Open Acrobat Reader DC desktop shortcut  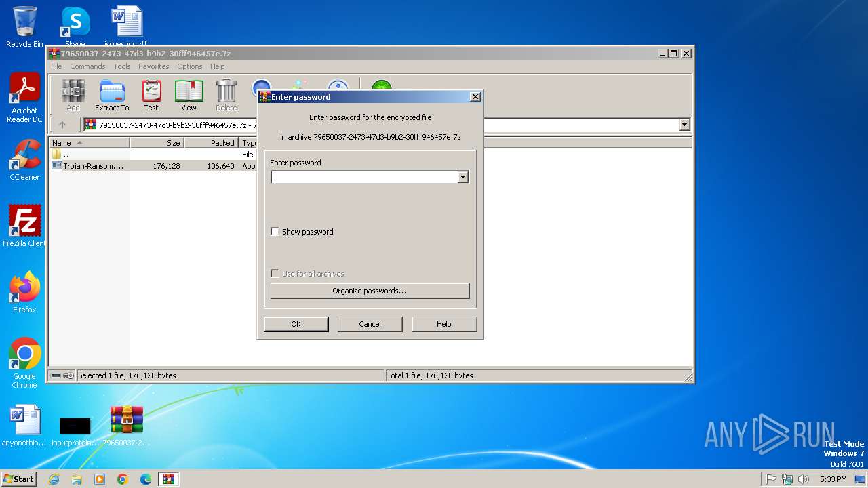(24, 98)
